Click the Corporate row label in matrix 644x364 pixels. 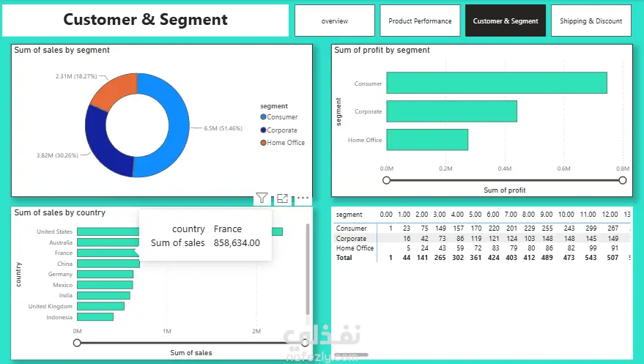[351, 239]
